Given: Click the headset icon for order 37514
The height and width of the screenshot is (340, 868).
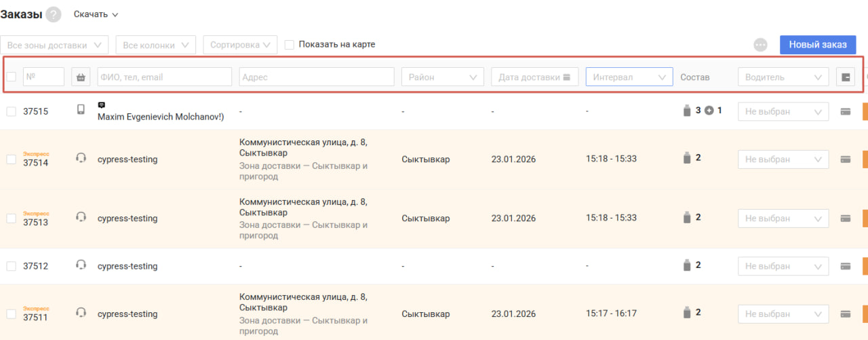Looking at the screenshot, I should coord(81,159).
